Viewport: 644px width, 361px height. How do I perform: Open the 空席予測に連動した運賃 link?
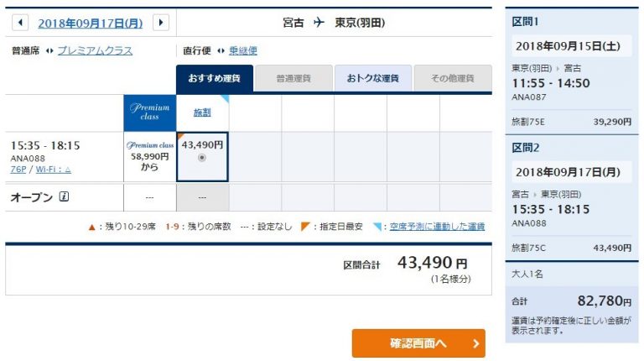pyautogui.click(x=437, y=227)
